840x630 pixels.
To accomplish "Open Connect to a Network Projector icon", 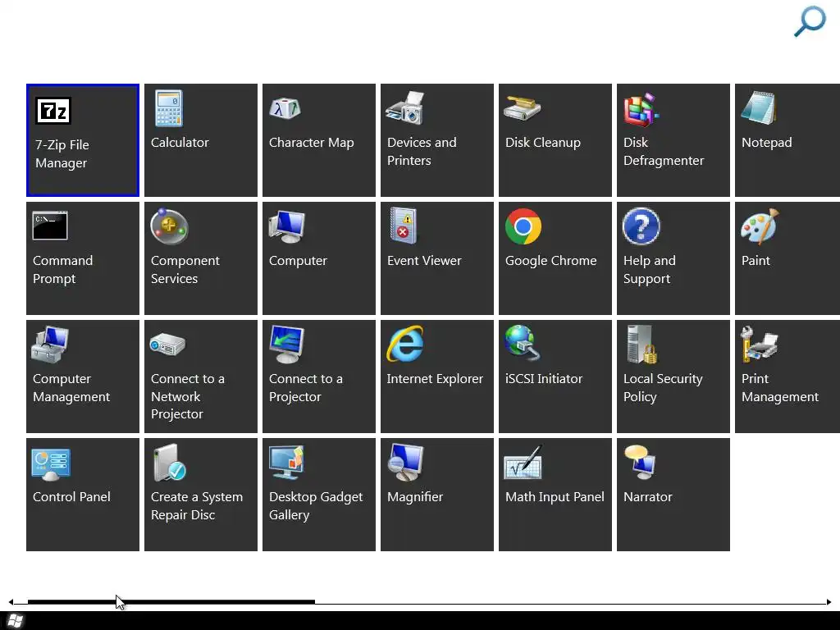I will tap(167, 345).
